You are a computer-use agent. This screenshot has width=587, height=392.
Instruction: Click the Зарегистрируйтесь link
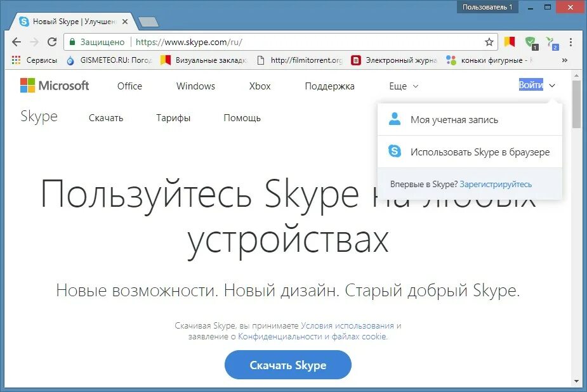click(x=496, y=184)
